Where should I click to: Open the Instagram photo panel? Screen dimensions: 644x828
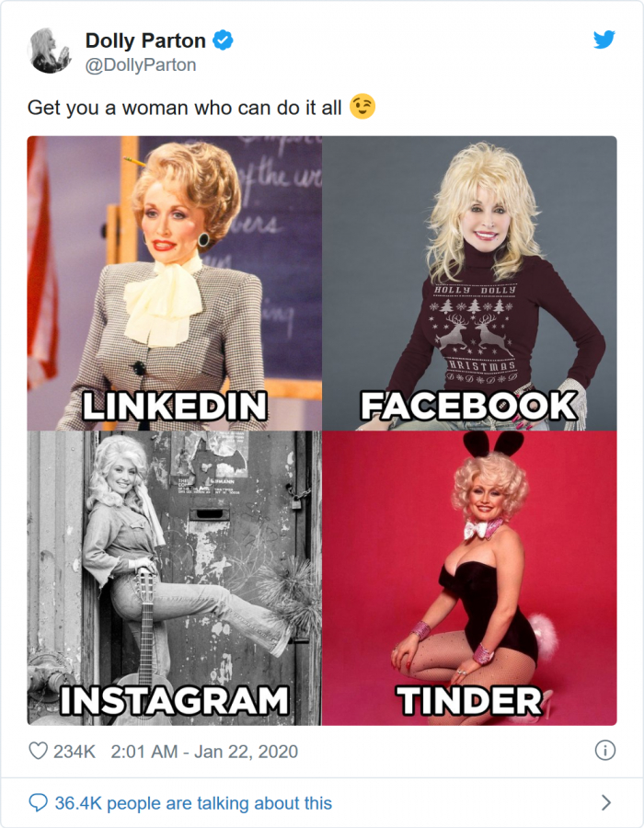coord(174,579)
